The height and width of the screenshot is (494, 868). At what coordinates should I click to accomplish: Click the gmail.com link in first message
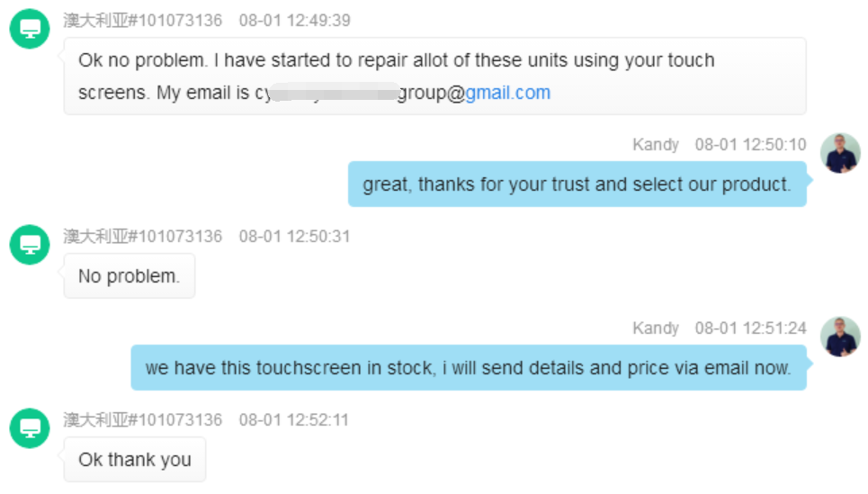507,93
